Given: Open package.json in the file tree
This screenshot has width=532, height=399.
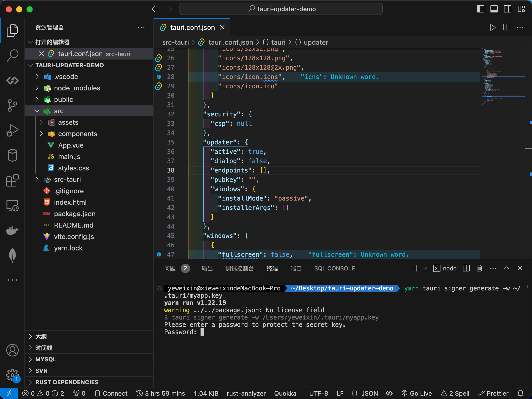Looking at the screenshot, I should (x=75, y=214).
